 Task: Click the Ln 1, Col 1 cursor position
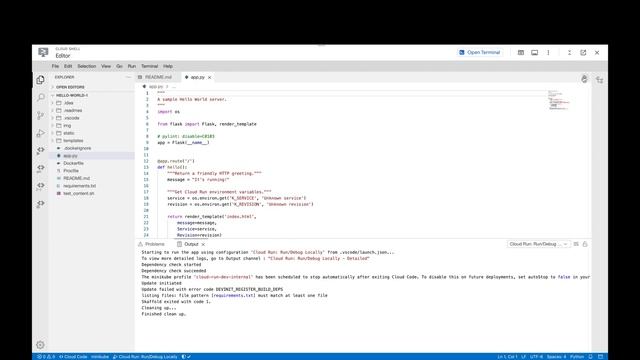pos(507,357)
